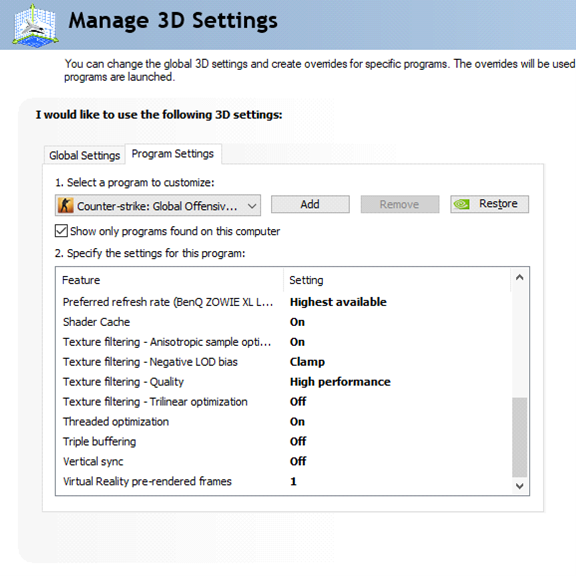
Task: Switch to the Global Settings tab
Action: 84,155
